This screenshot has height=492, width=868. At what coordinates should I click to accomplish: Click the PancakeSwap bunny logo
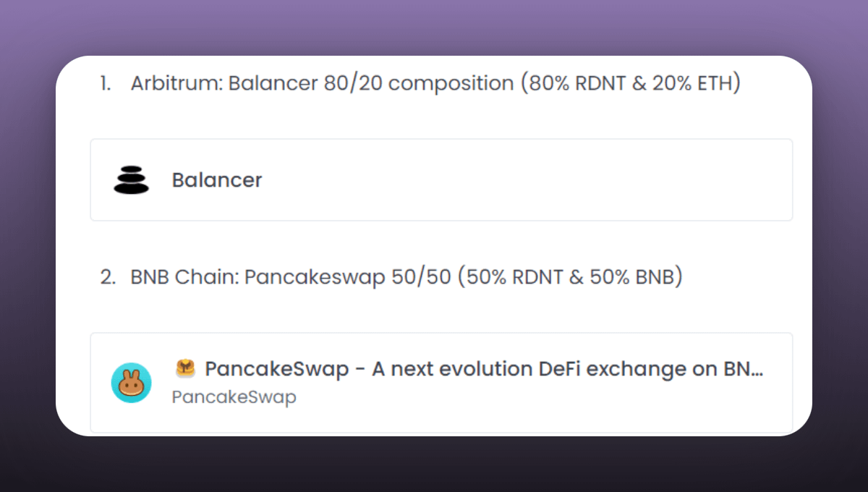coord(131,383)
